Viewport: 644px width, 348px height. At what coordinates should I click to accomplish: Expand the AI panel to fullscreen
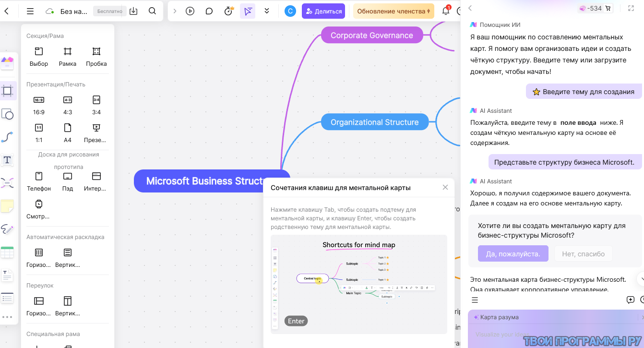point(631,8)
